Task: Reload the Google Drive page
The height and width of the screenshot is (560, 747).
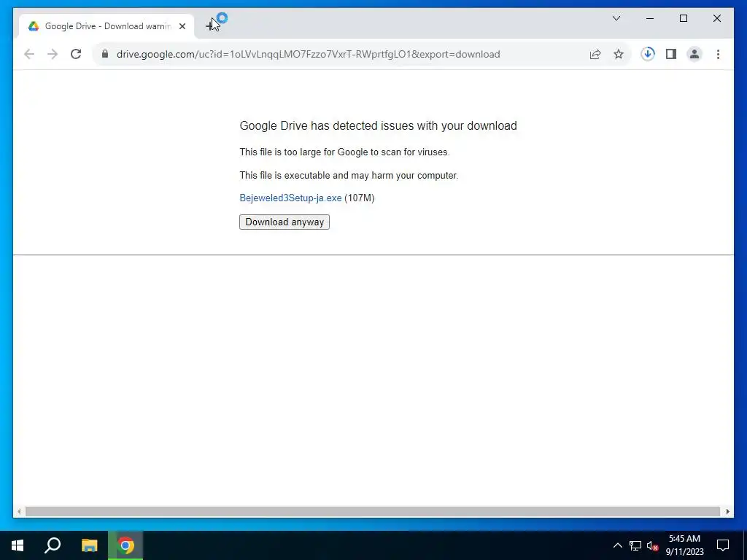Action: (76, 54)
